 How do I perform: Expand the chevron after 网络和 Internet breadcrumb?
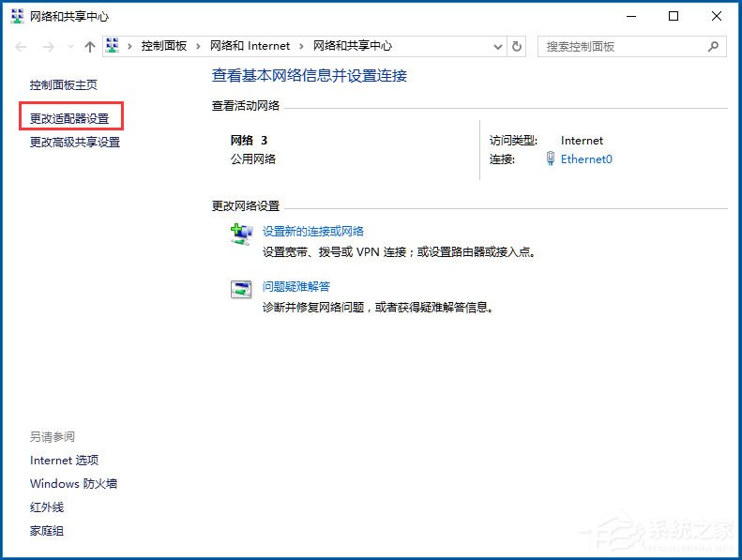coord(301,46)
